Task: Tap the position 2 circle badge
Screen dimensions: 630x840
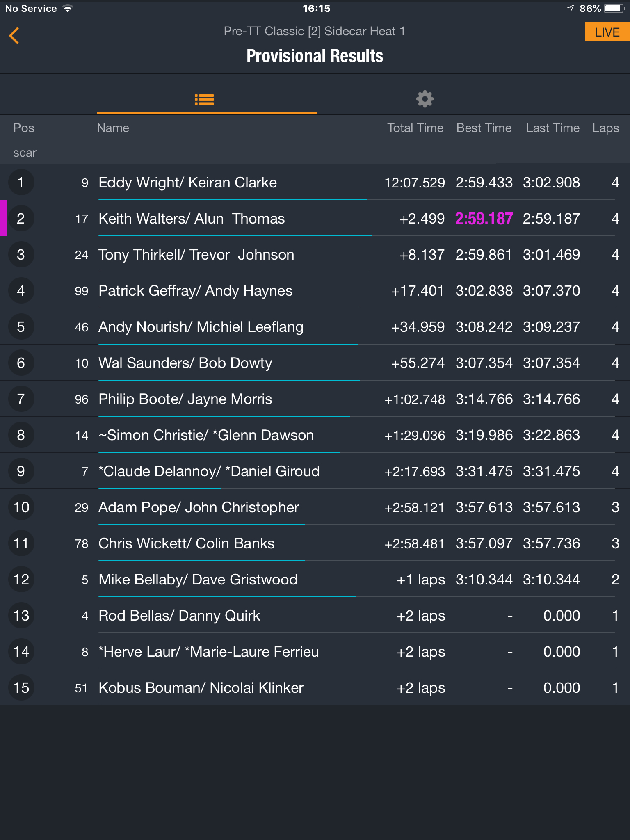Action: click(x=21, y=218)
